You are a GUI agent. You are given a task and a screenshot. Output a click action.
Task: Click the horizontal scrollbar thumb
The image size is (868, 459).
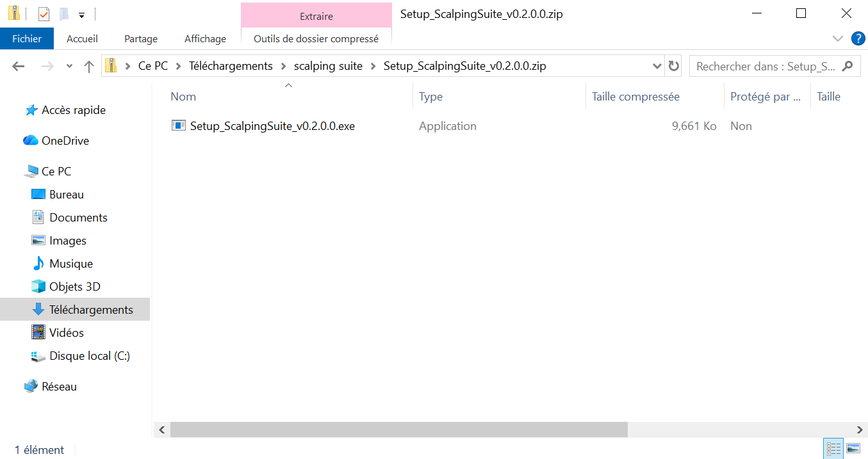[398, 430]
